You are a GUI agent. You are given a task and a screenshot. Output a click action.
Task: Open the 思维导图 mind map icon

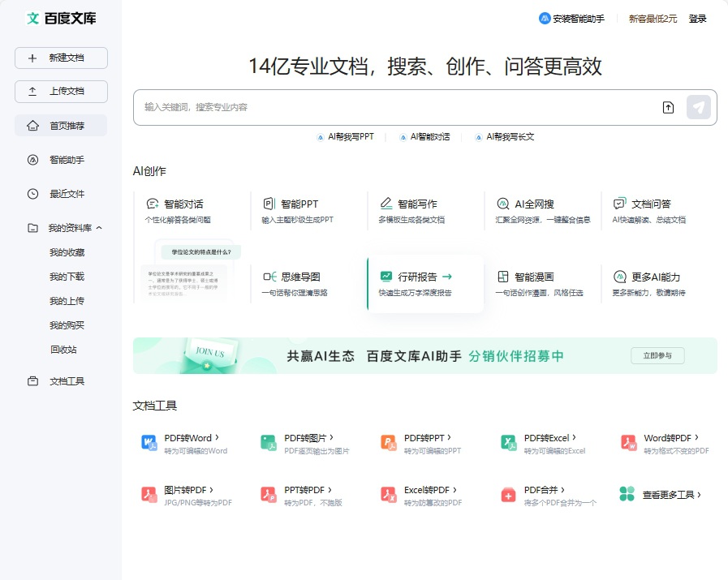click(269, 277)
